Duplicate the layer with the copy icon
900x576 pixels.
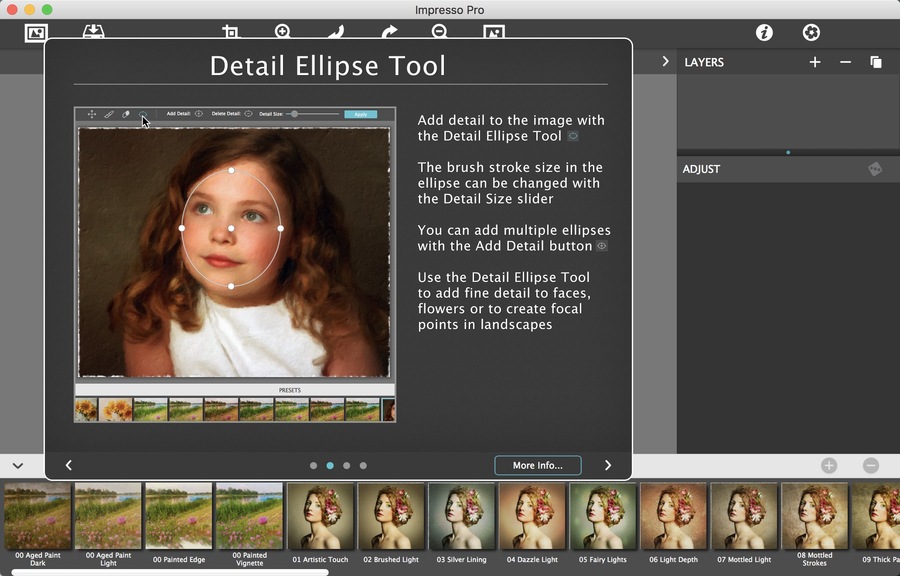pyautogui.click(x=876, y=62)
